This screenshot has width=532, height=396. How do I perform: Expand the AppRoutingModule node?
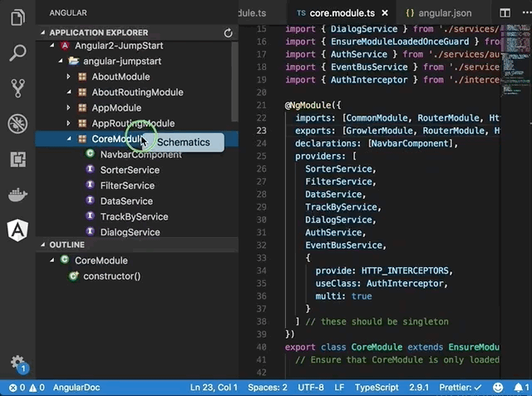point(68,123)
